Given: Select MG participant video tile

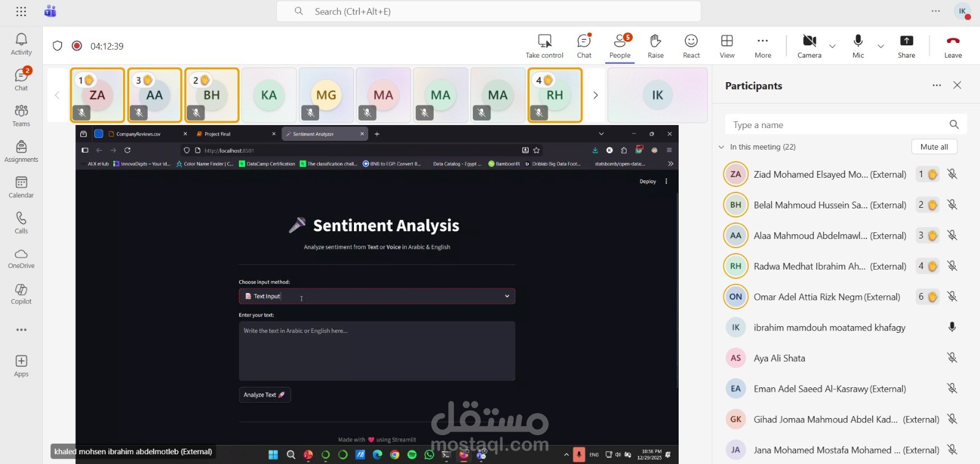Looking at the screenshot, I should pos(326,95).
